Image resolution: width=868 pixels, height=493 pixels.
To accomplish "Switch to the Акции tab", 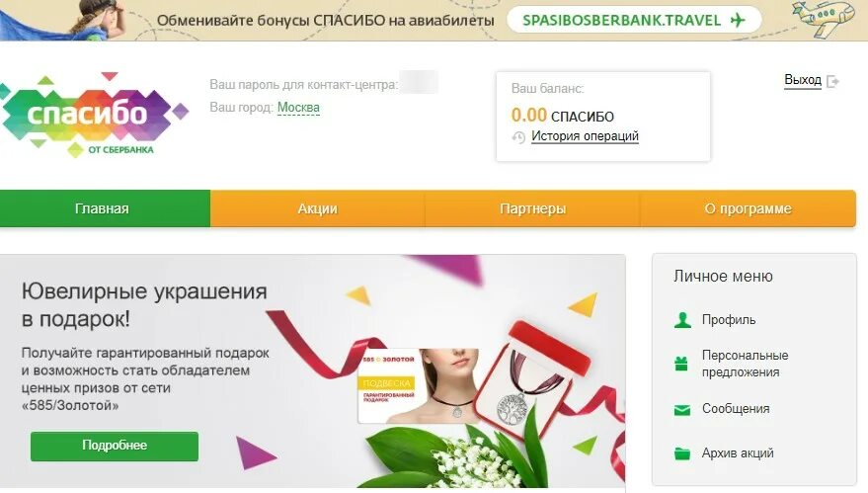I will pyautogui.click(x=317, y=208).
